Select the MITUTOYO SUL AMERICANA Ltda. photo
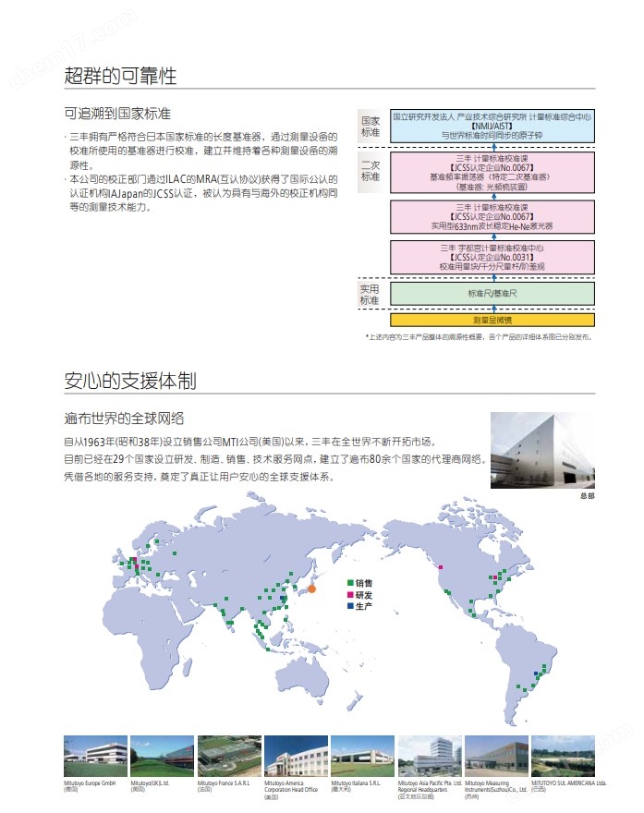This screenshot has width=644, height=813. click(x=563, y=756)
